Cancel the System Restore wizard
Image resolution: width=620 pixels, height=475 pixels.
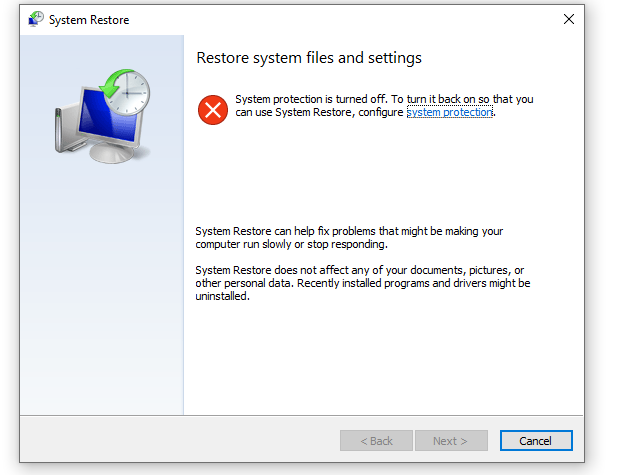(536, 441)
